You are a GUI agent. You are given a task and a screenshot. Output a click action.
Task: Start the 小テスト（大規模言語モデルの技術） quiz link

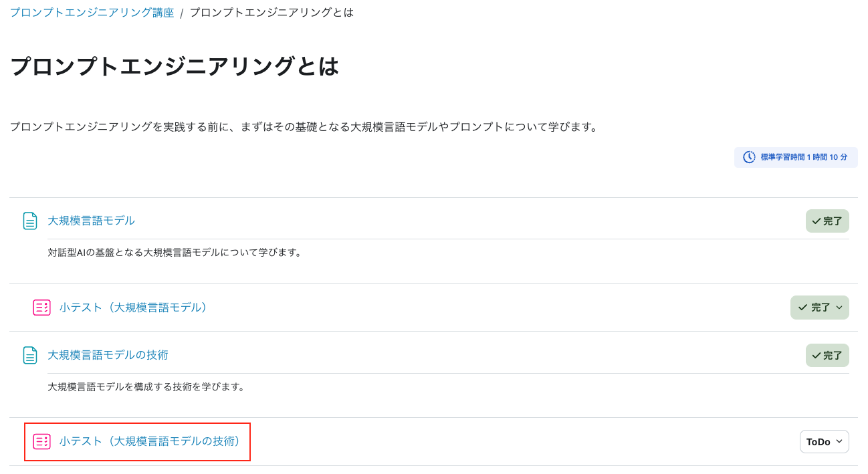coord(150,441)
